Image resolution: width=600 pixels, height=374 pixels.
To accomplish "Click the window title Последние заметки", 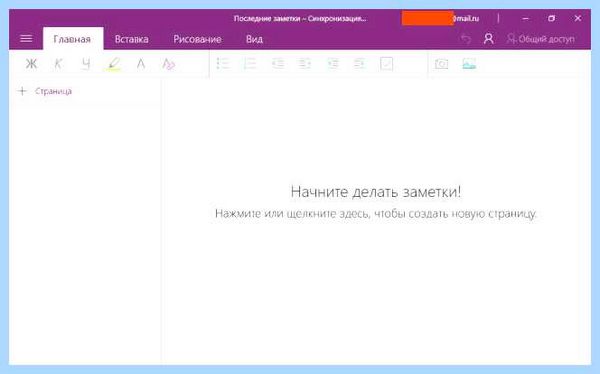I will tap(300, 18).
